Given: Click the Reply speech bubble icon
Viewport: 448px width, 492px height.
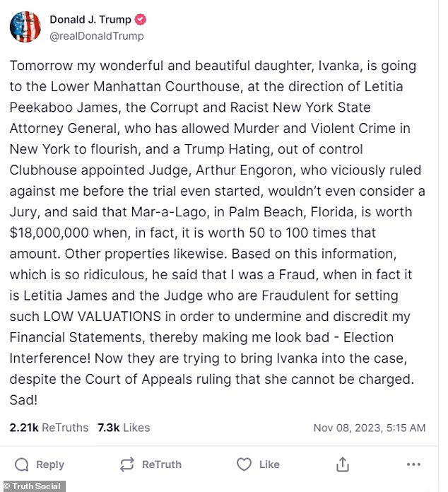Looking at the screenshot, I should pyautogui.click(x=22, y=464).
